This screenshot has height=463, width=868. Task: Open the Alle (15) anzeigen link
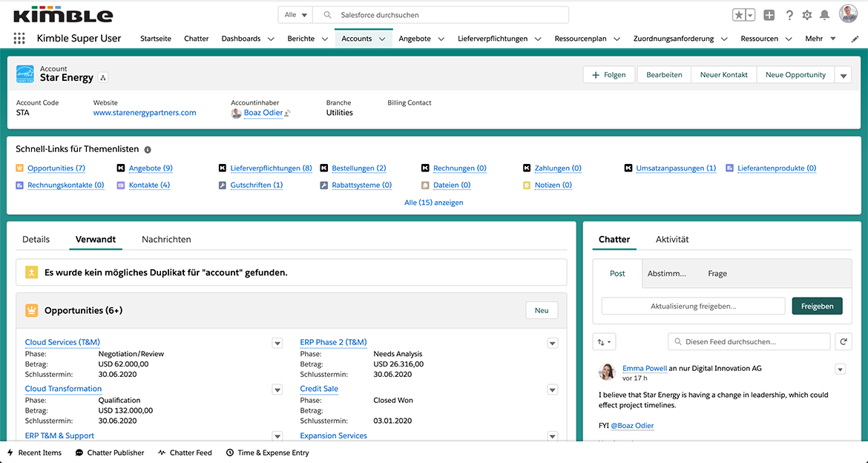tap(434, 203)
